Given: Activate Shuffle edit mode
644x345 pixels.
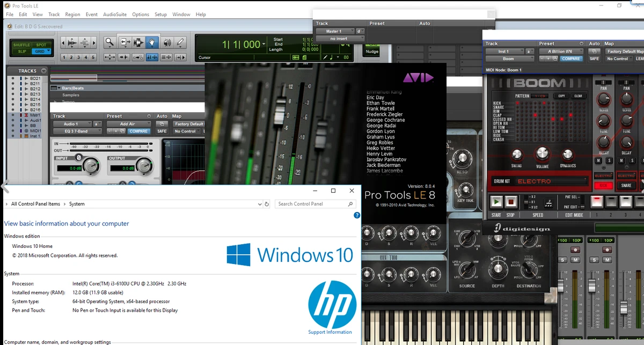Looking at the screenshot, I should click(21, 45).
